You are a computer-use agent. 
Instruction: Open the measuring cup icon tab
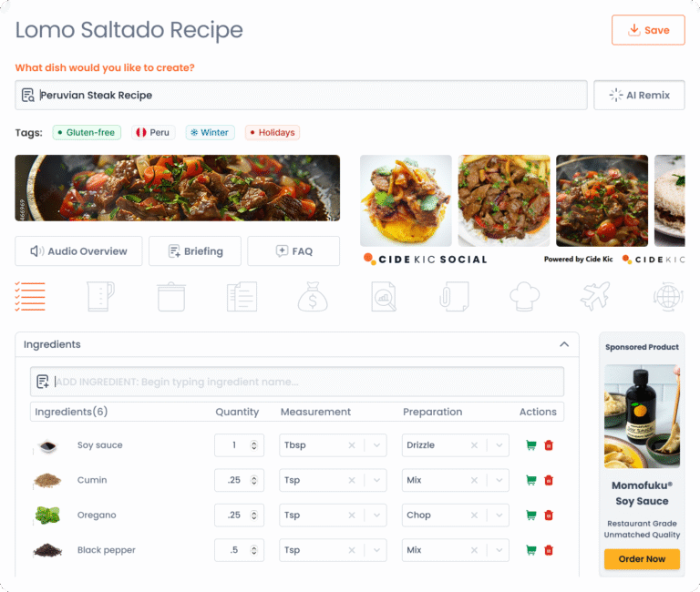coord(100,296)
